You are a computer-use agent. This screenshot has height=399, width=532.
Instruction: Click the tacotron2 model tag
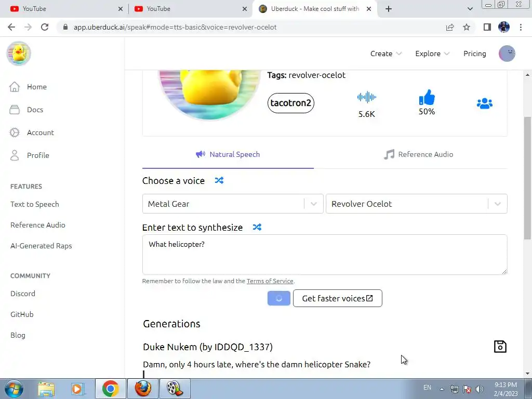[x=291, y=103]
